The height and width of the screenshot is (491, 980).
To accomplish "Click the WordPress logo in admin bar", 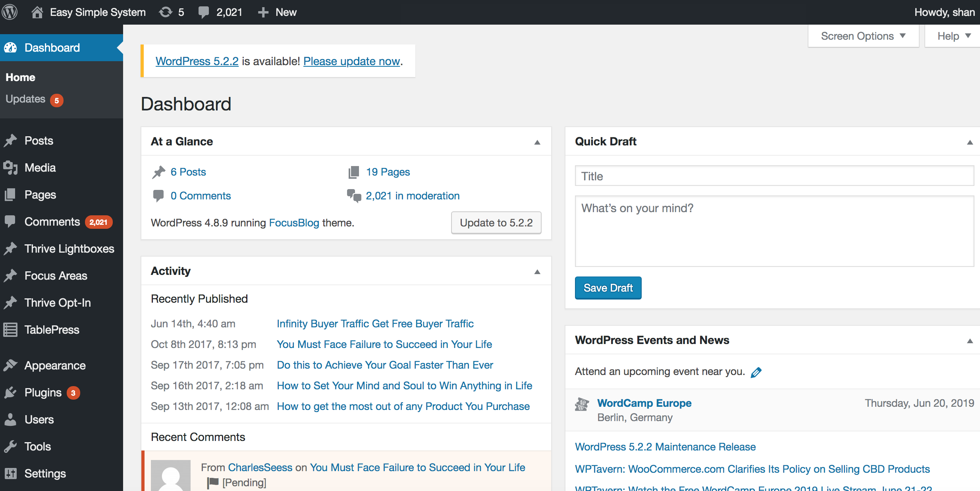I will [x=10, y=12].
